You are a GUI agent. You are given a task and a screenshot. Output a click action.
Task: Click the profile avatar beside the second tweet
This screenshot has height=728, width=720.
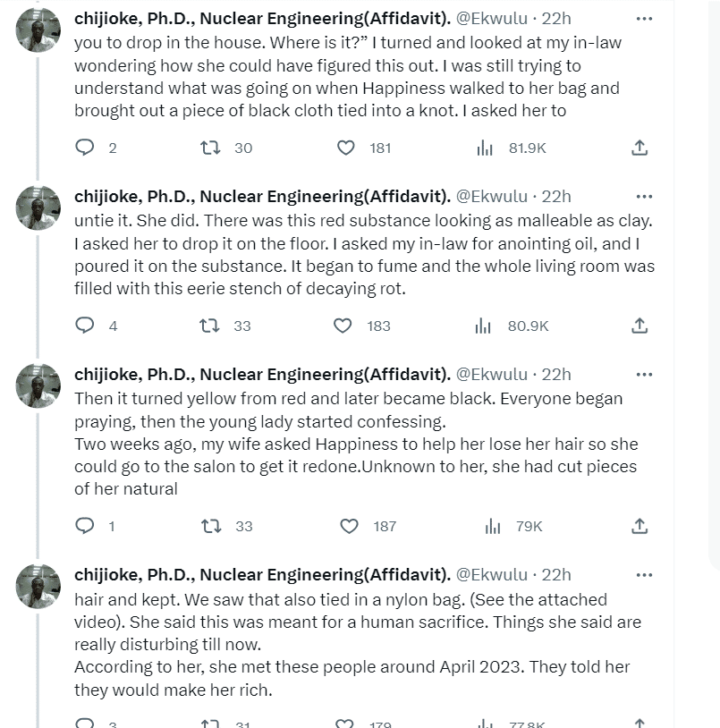(38, 209)
